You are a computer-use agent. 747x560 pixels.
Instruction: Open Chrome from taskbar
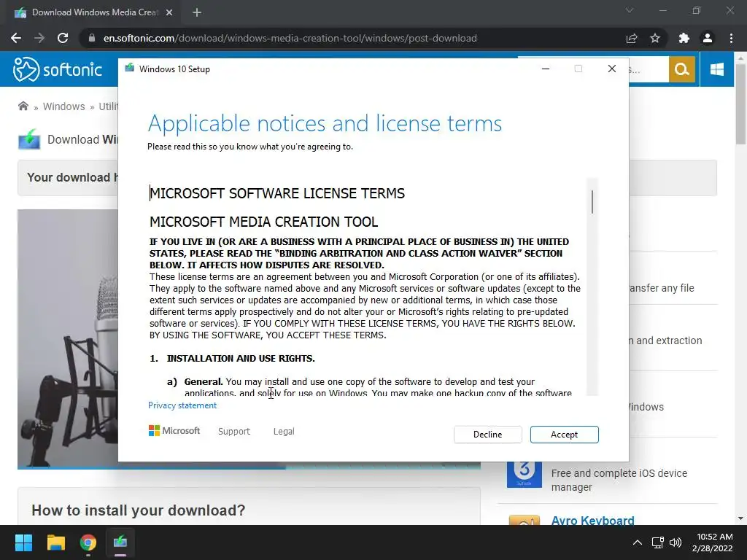pyautogui.click(x=88, y=542)
